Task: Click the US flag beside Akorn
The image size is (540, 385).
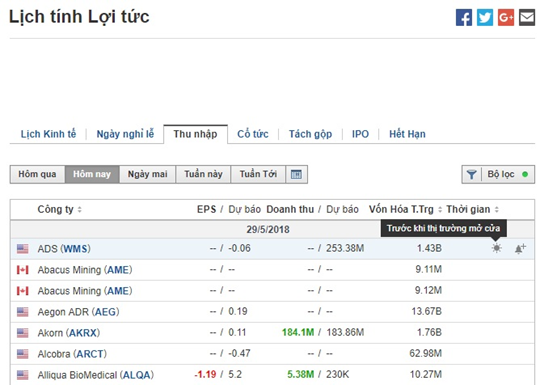Action: point(23,333)
